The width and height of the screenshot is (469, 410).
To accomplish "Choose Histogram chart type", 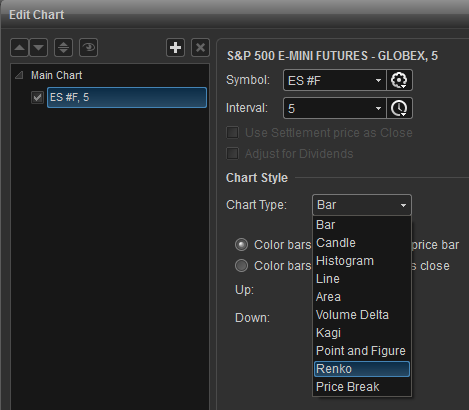I will point(362,261).
